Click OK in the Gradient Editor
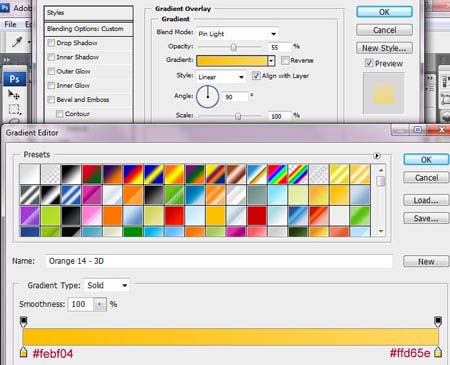 [426, 159]
